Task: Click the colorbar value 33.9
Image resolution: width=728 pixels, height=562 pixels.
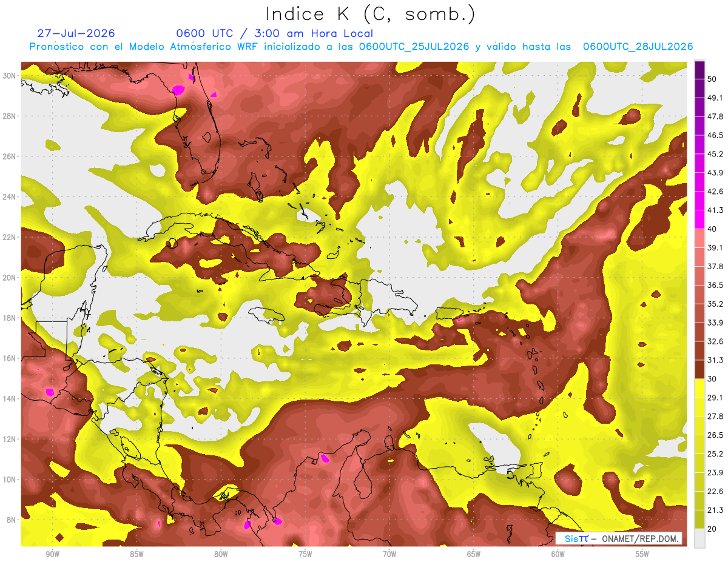Action: (715, 323)
